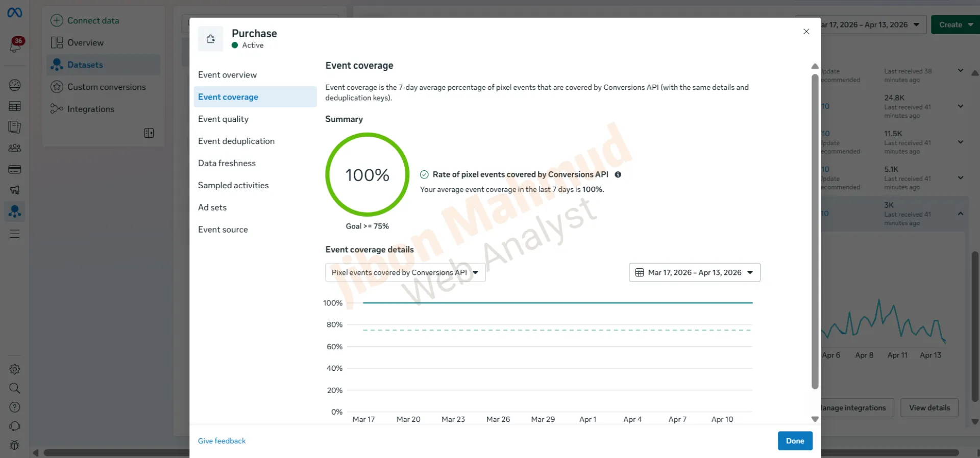Click the Meta logo icon
Viewport: 980px width, 458px height.
pyautogui.click(x=15, y=12)
